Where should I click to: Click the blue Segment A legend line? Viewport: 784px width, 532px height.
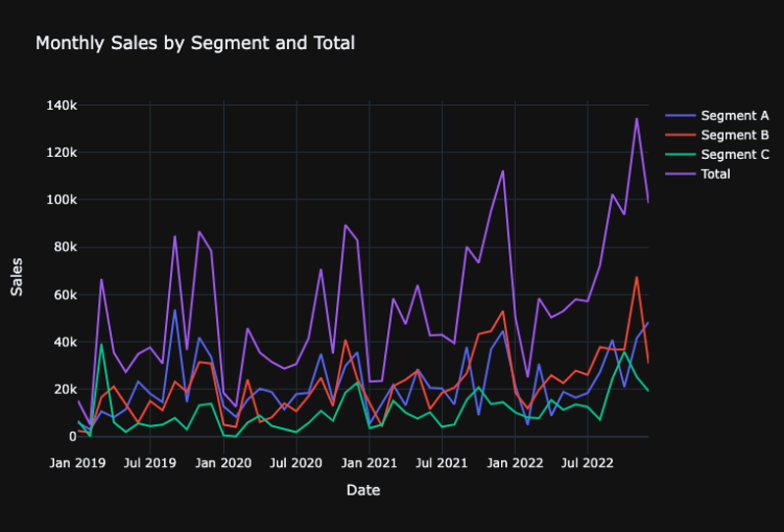point(681,116)
